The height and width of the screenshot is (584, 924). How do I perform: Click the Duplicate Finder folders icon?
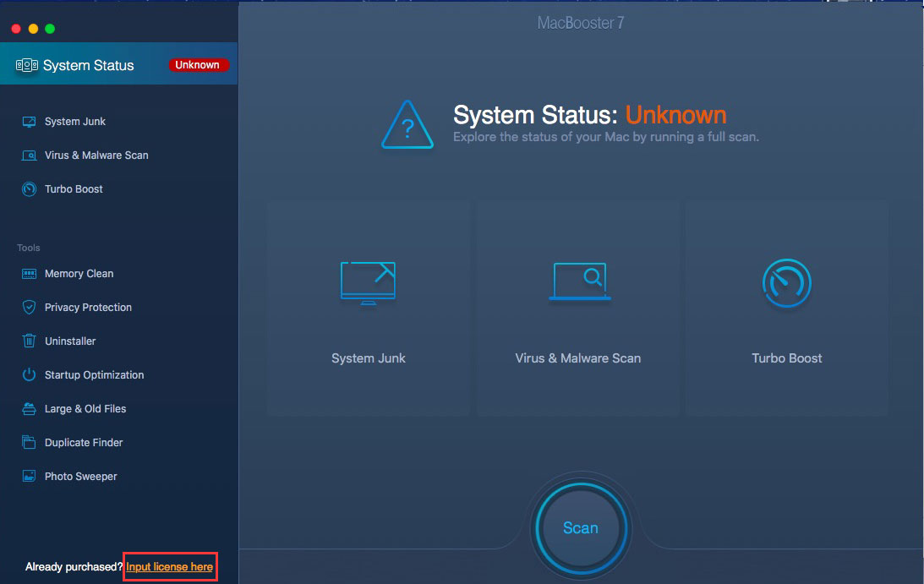click(29, 442)
